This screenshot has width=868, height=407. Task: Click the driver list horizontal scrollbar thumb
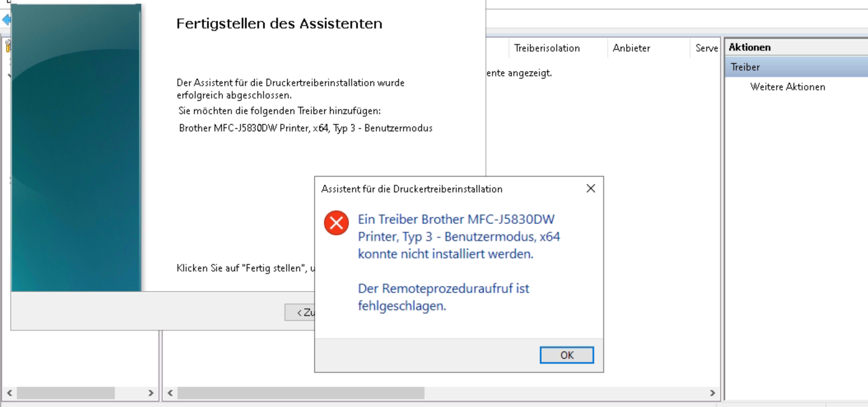click(x=301, y=393)
